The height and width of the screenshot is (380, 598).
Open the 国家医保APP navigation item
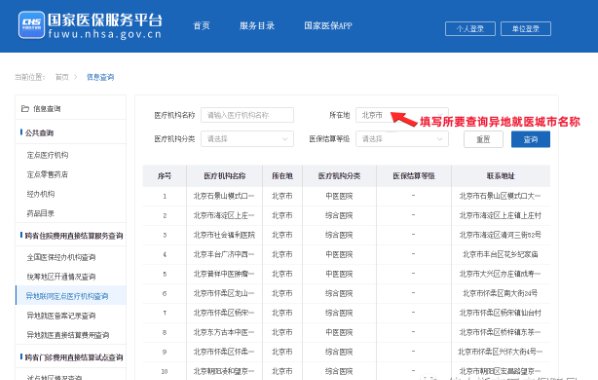pyautogui.click(x=328, y=26)
